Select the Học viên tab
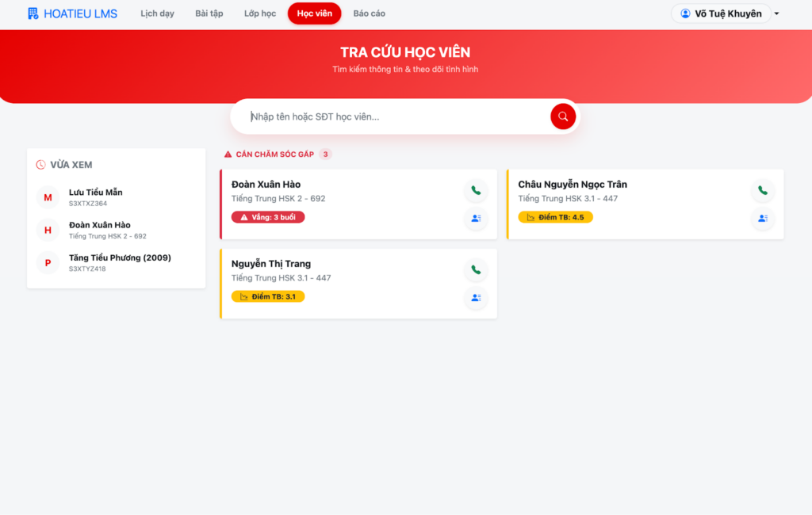Image resolution: width=812 pixels, height=515 pixels. coord(314,13)
